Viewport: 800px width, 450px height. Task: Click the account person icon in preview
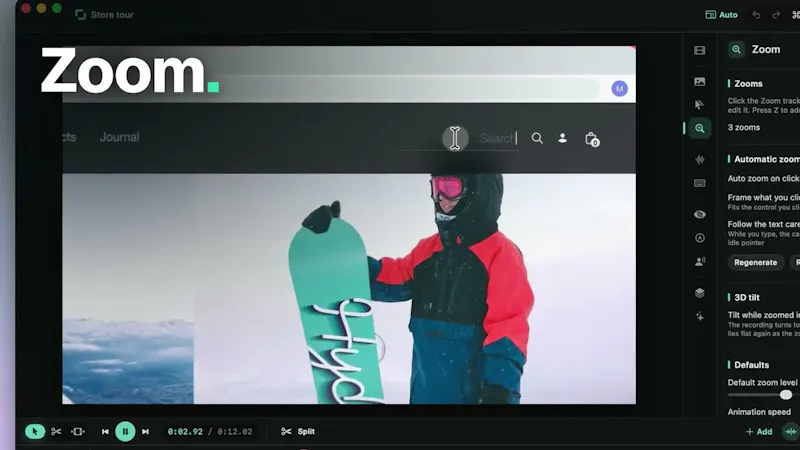click(562, 138)
